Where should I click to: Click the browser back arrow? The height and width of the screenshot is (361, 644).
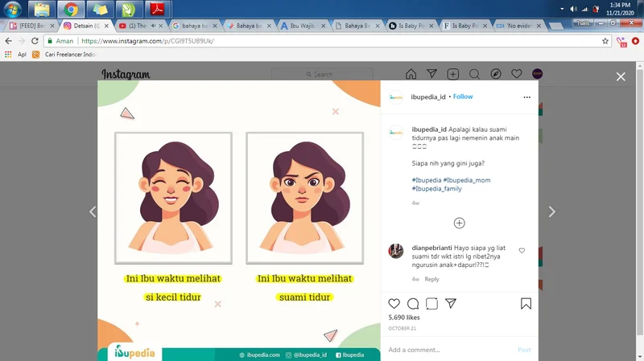(x=9, y=41)
